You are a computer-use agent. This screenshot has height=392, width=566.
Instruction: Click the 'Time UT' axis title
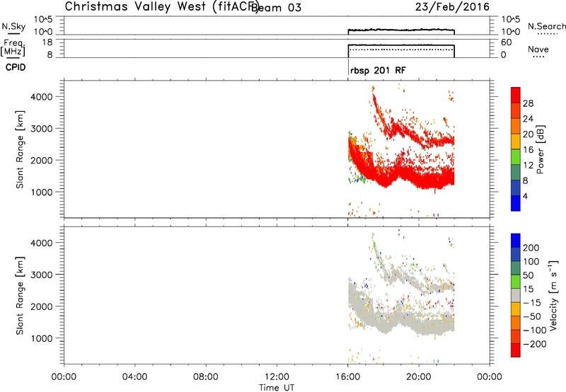pos(277,388)
